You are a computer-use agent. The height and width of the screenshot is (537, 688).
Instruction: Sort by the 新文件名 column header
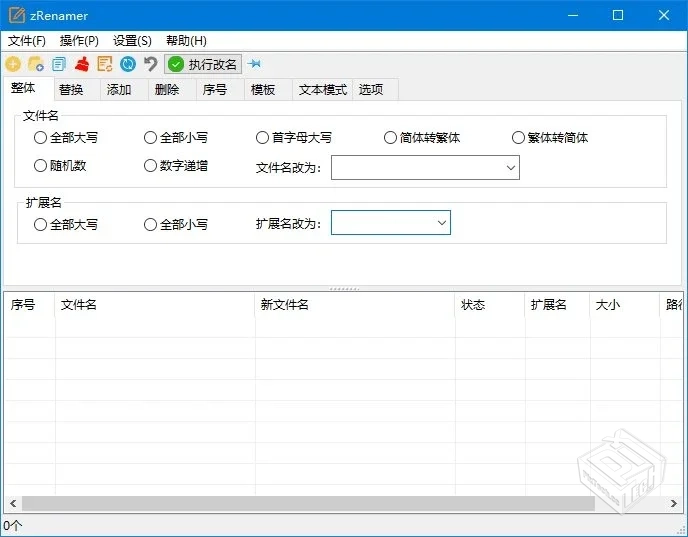tap(355, 305)
